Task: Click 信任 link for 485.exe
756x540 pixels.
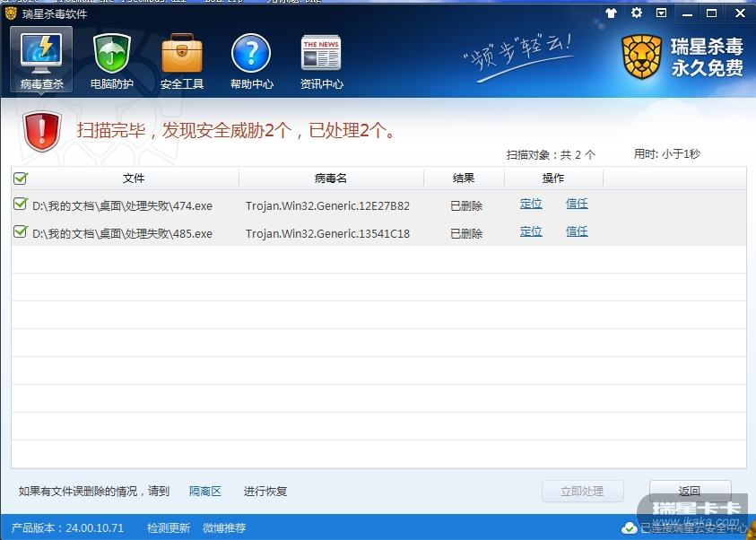Action: (577, 231)
